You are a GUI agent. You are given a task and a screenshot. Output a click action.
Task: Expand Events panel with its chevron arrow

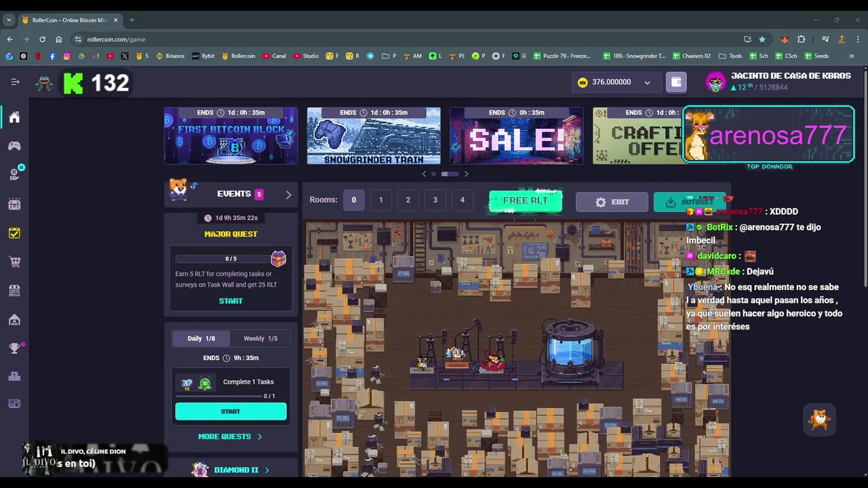click(288, 195)
